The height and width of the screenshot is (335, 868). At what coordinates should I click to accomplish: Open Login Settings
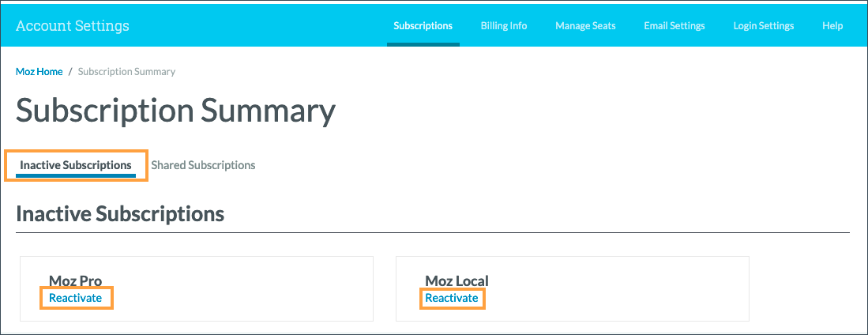point(763,25)
